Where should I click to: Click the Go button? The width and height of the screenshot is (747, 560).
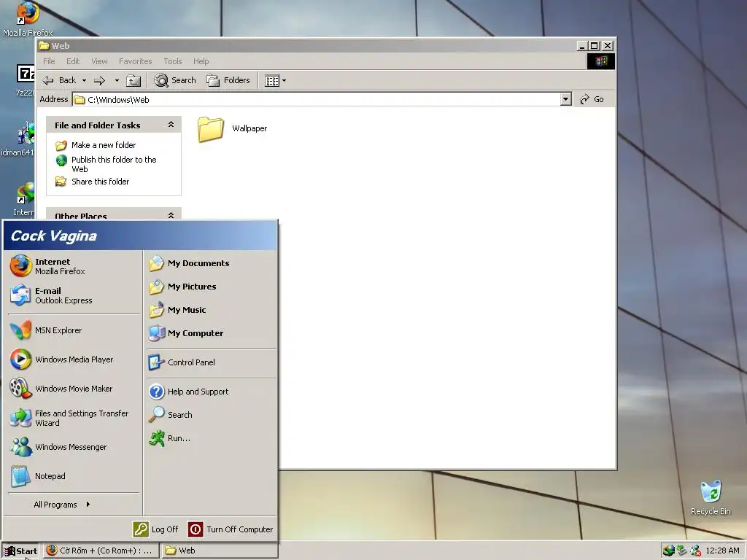[592, 99]
